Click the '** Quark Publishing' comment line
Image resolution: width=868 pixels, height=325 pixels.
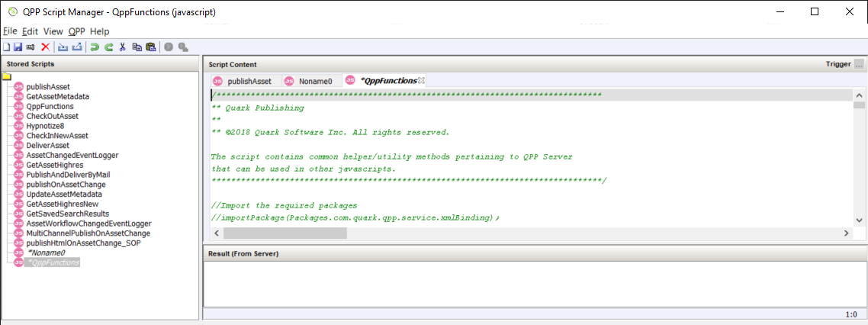[x=258, y=108]
